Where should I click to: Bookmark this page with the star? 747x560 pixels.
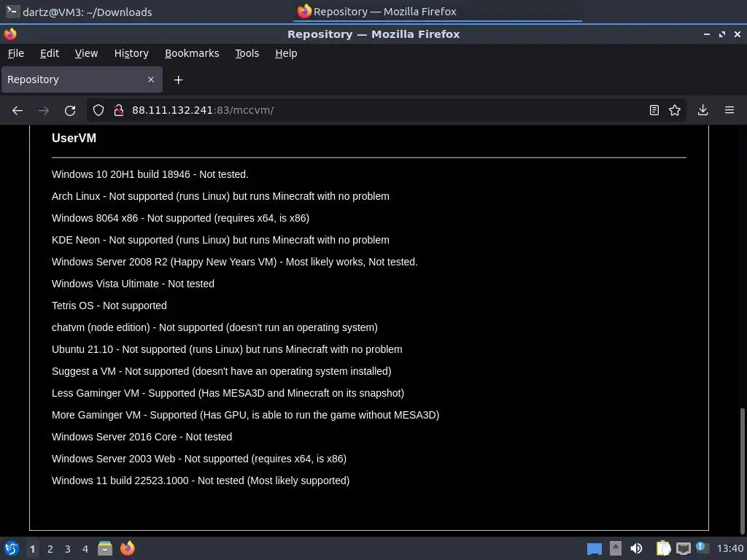click(675, 111)
